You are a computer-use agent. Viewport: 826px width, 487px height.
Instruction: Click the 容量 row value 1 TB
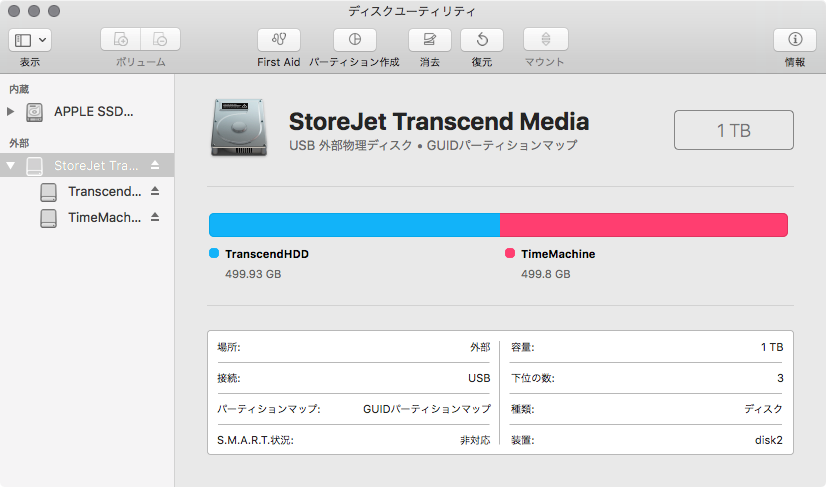(x=772, y=347)
